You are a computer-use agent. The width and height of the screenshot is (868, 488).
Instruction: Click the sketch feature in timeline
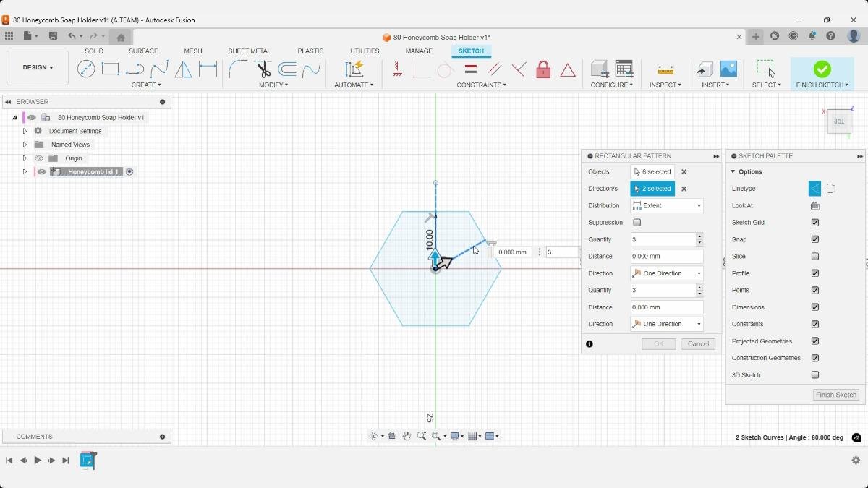pos(88,461)
